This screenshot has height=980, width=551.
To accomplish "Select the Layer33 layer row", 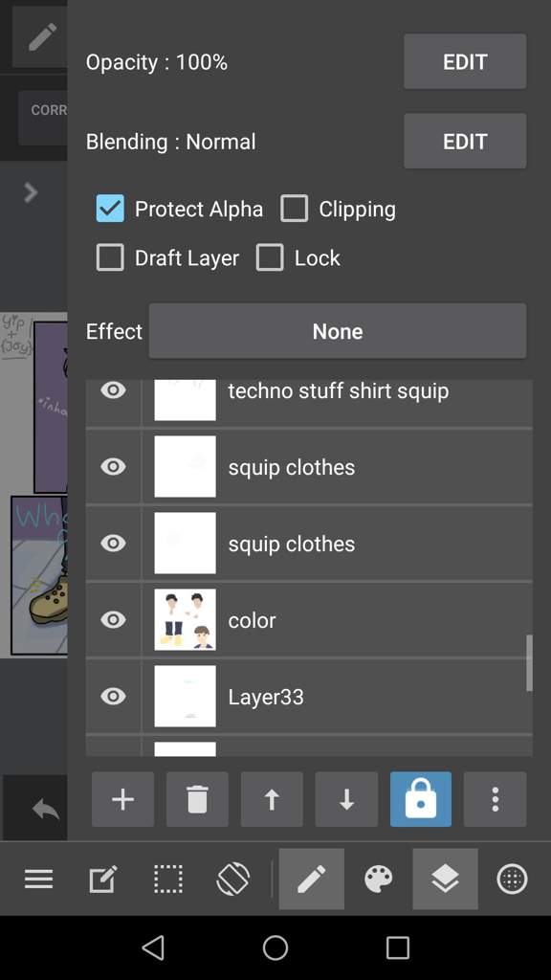I will [x=309, y=697].
